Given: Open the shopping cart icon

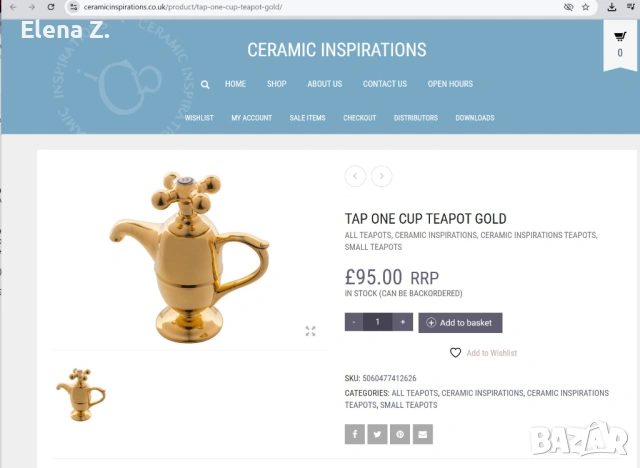Looking at the screenshot, I should pyautogui.click(x=620, y=36).
